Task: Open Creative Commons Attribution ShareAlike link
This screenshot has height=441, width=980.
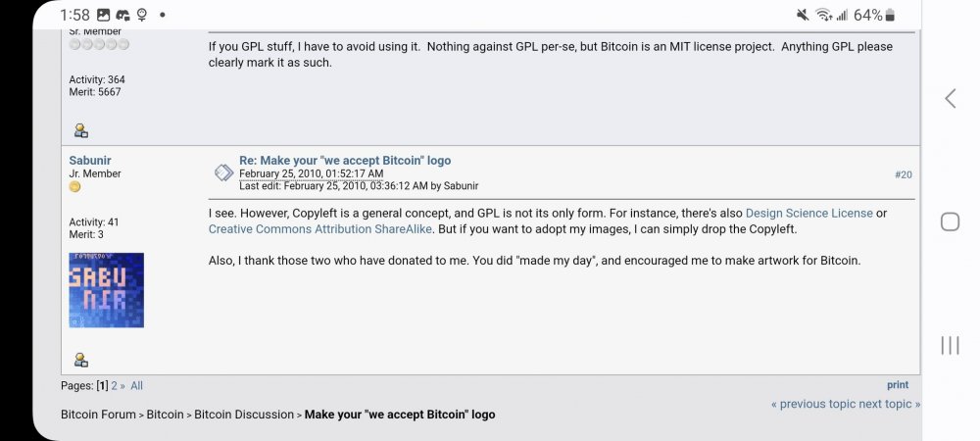Action: pos(320,229)
